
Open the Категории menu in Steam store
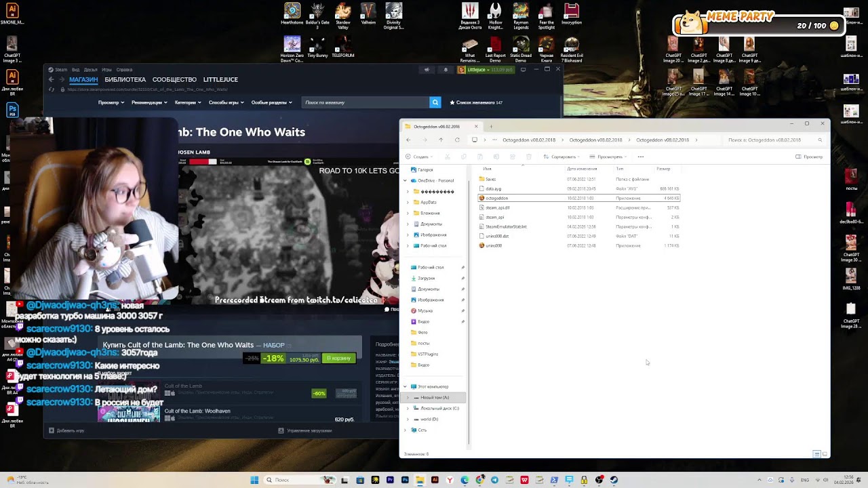(x=188, y=102)
